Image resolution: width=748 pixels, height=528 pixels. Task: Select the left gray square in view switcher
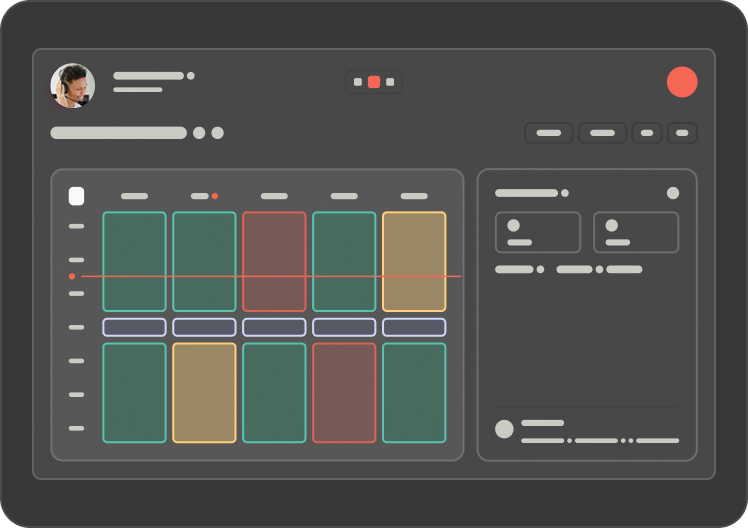pyautogui.click(x=358, y=82)
